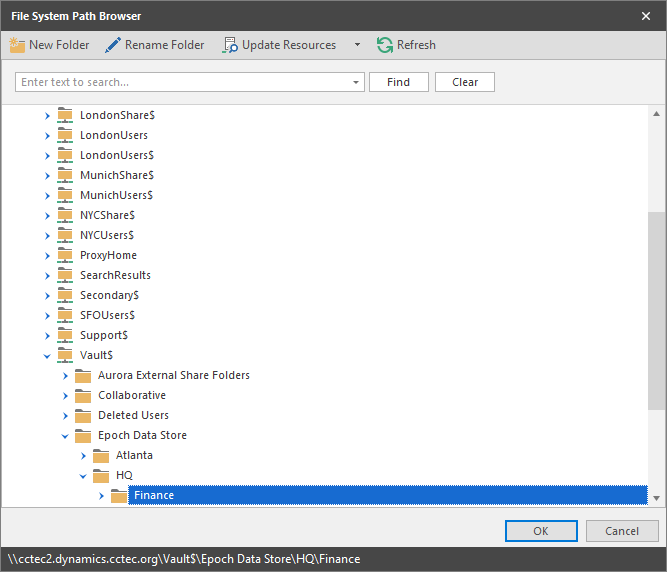Expand the Finance folder node
The width and height of the screenshot is (667, 572).
coord(101,496)
